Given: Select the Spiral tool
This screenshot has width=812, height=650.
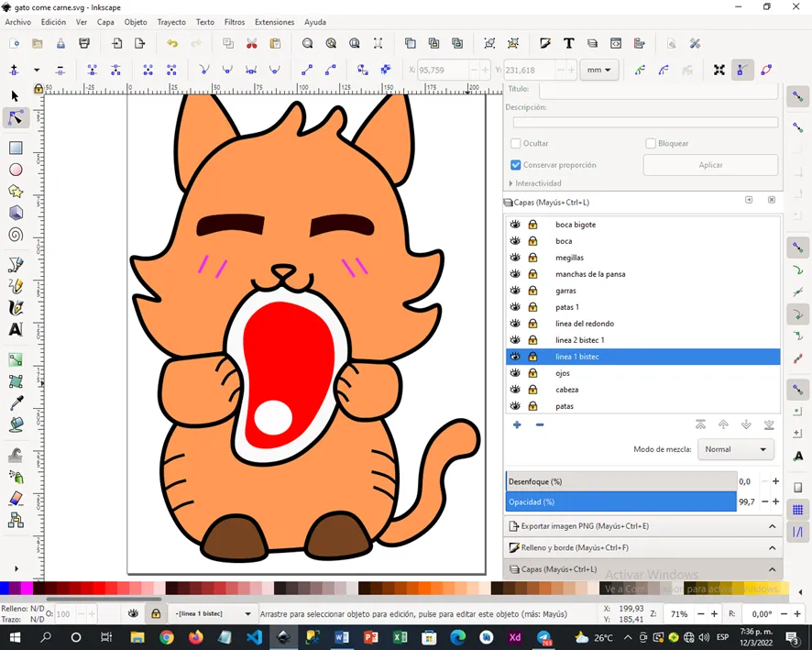Looking at the screenshot, I should [16, 235].
